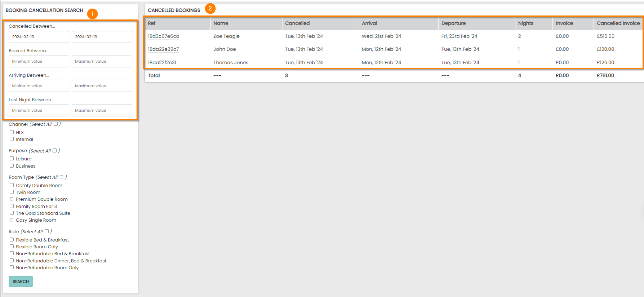Check the Comfy Double Room option
644x297 pixels.
12,185
